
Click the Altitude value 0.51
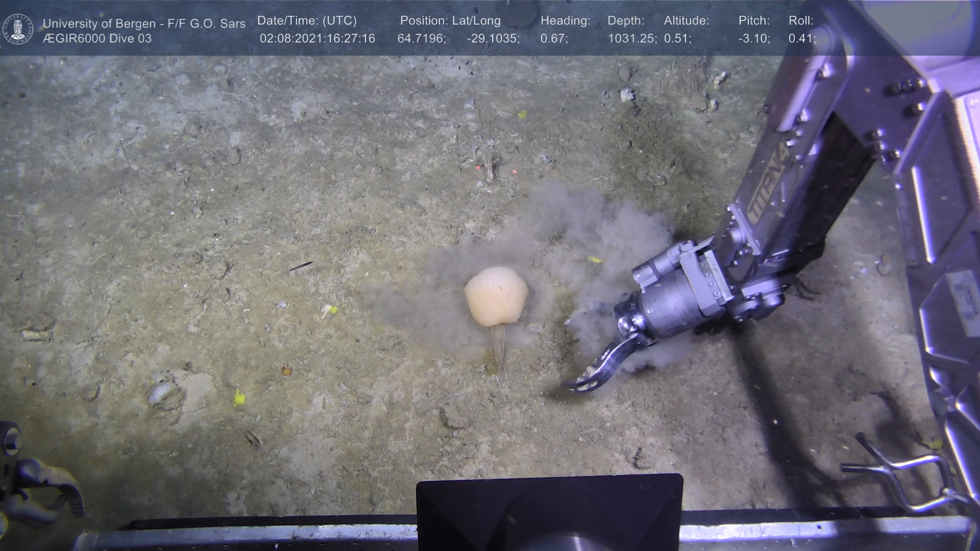677,39
